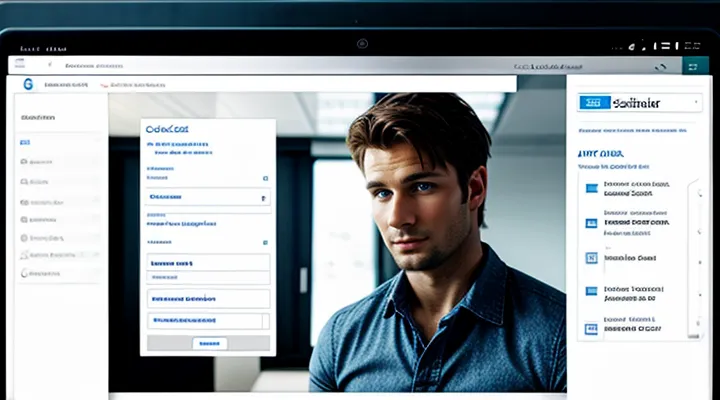
Task: Click the fourth blue icon in the right panel list
Action: [591, 292]
